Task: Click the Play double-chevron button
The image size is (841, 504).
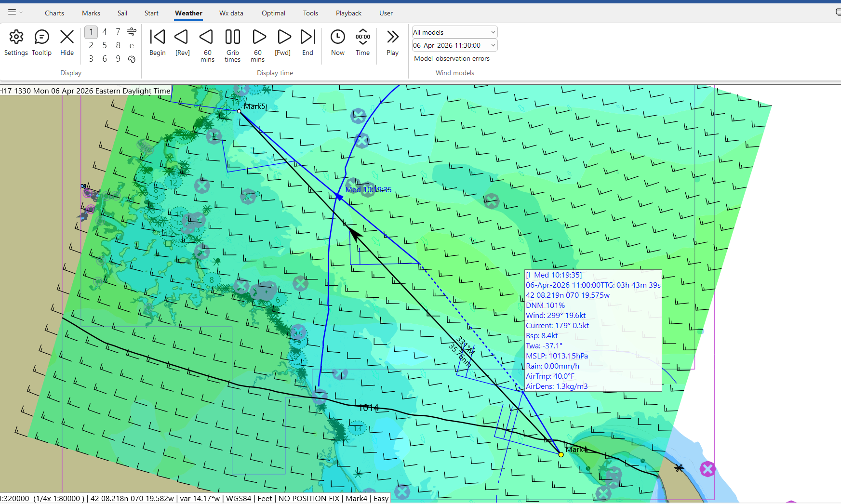Action: [393, 42]
